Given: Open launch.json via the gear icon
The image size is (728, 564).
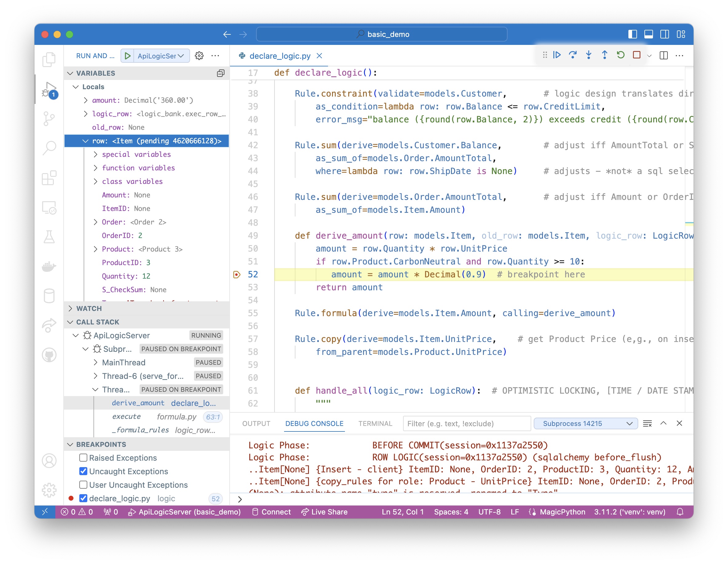Looking at the screenshot, I should tap(199, 56).
